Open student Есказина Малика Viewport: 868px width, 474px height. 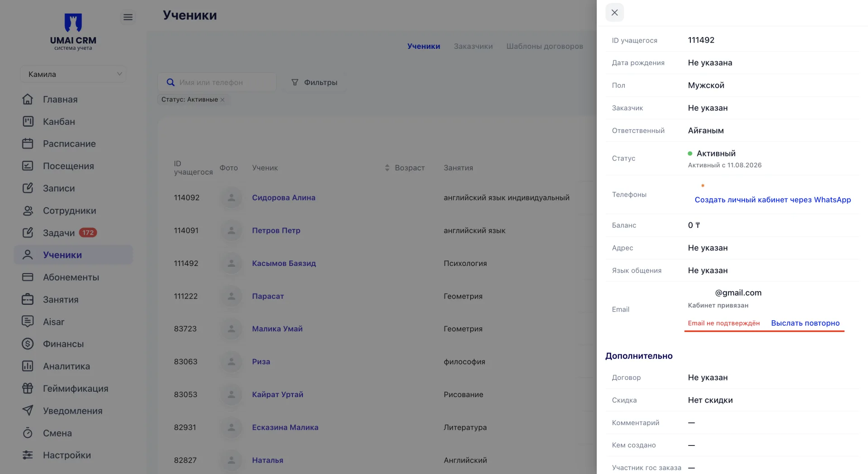click(x=285, y=427)
